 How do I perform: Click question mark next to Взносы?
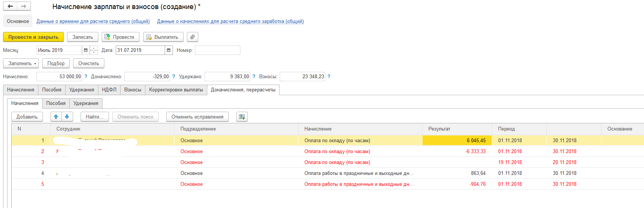(x=329, y=77)
